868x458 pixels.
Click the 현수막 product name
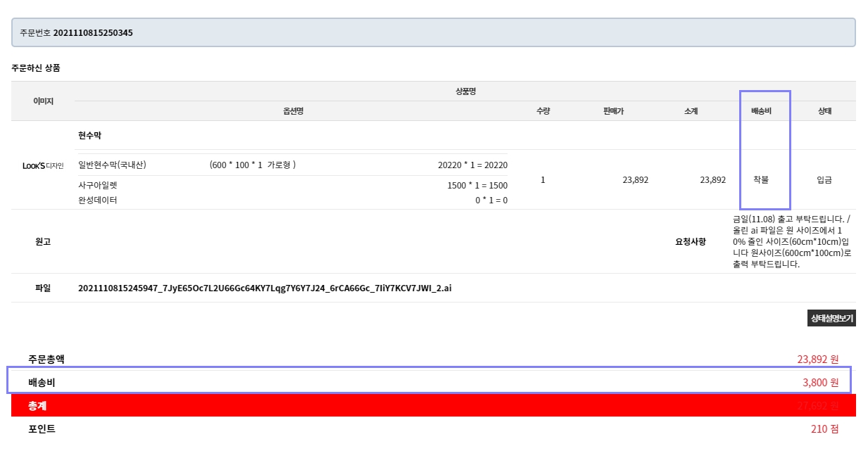pos(89,135)
